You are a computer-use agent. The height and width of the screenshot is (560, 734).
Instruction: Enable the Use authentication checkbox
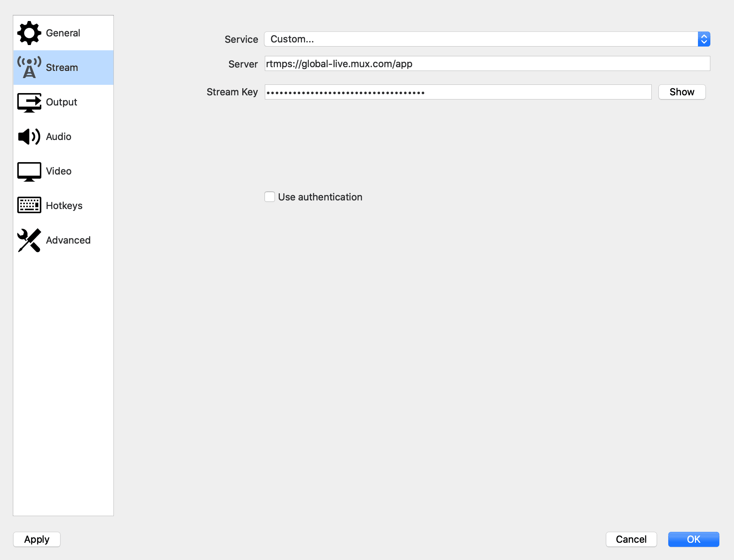270,197
